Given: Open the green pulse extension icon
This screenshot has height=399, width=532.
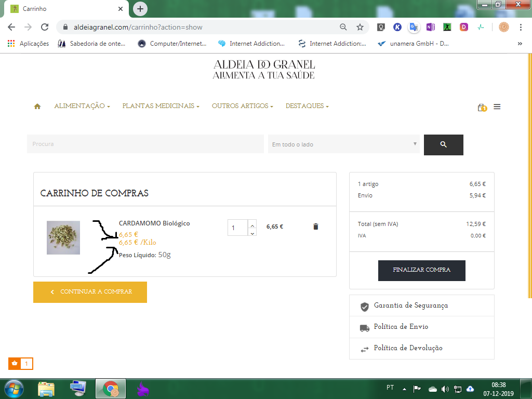Looking at the screenshot, I should pyautogui.click(x=481, y=27).
